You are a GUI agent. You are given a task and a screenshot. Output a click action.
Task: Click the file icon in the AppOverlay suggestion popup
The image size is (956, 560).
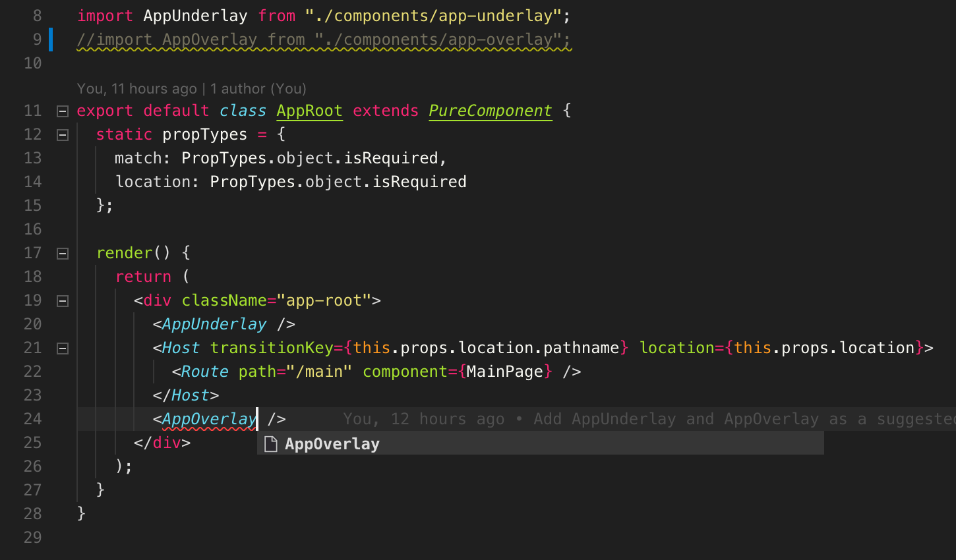pos(270,443)
